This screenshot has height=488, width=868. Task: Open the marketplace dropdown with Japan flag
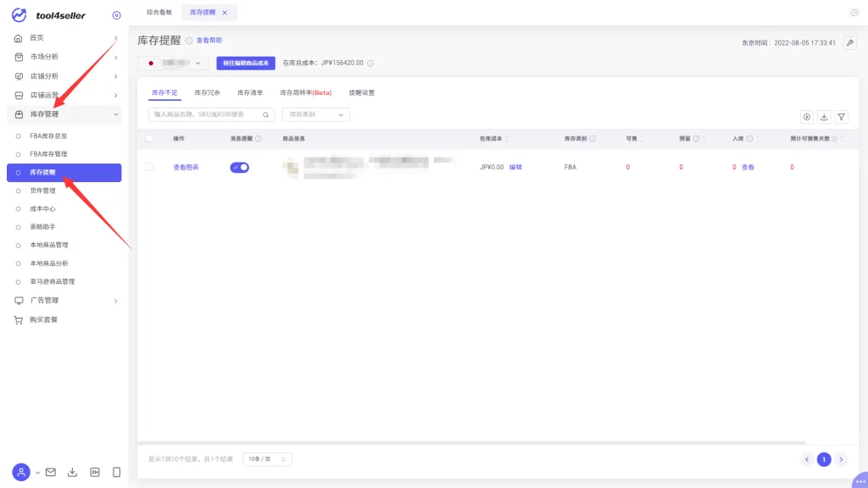(173, 63)
